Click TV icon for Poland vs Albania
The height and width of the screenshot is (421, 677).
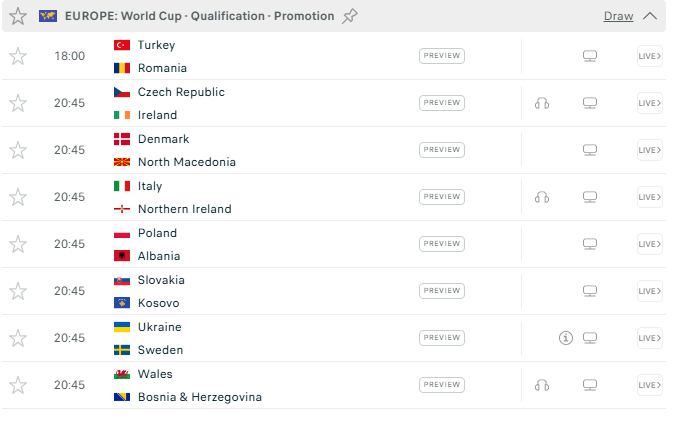point(590,244)
